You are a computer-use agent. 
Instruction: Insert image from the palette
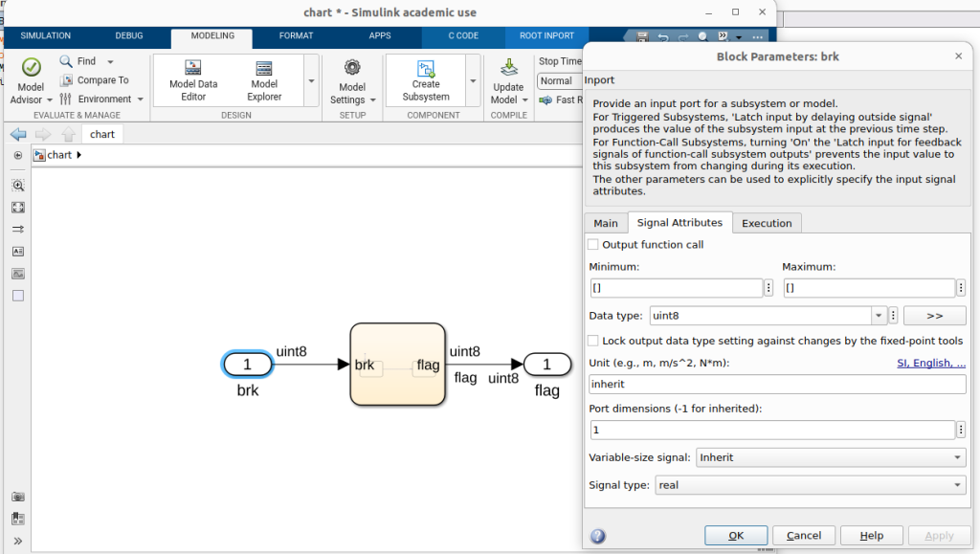(x=18, y=274)
